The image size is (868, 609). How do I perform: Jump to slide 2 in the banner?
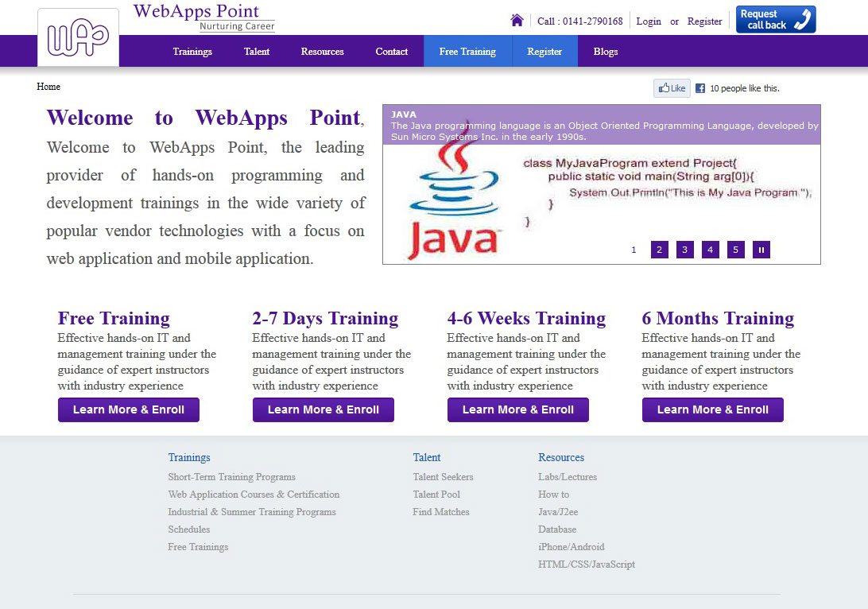tap(659, 250)
